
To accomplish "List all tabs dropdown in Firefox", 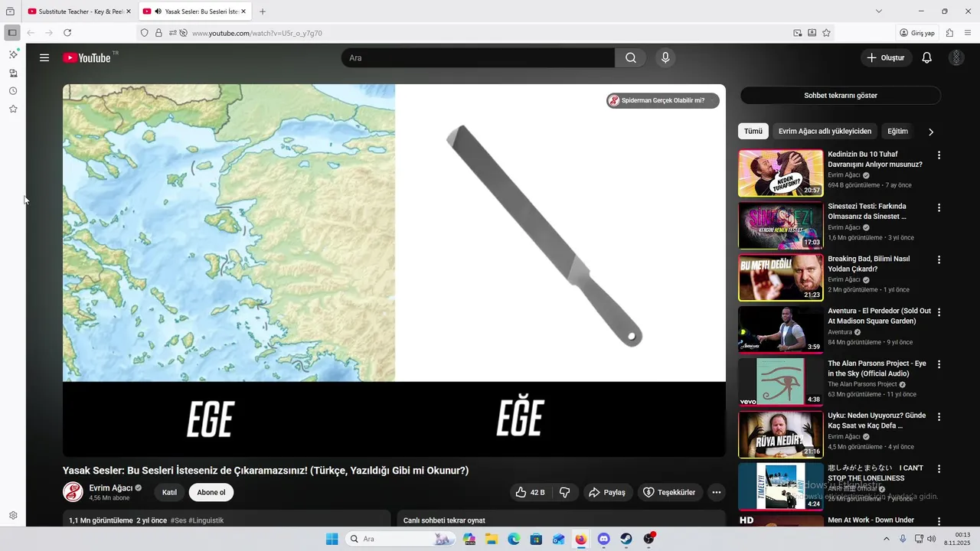I will pos(879,11).
